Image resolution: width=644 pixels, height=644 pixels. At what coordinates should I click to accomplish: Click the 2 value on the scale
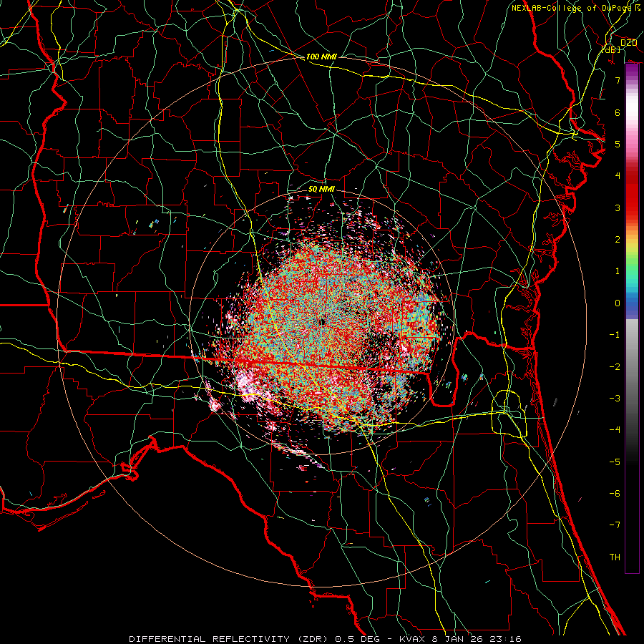[x=618, y=240]
